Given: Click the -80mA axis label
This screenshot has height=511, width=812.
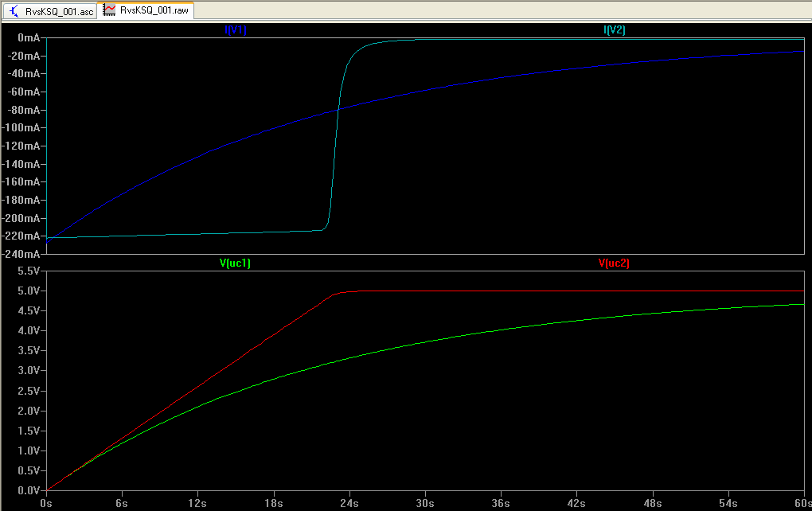Looking at the screenshot, I should coord(24,110).
